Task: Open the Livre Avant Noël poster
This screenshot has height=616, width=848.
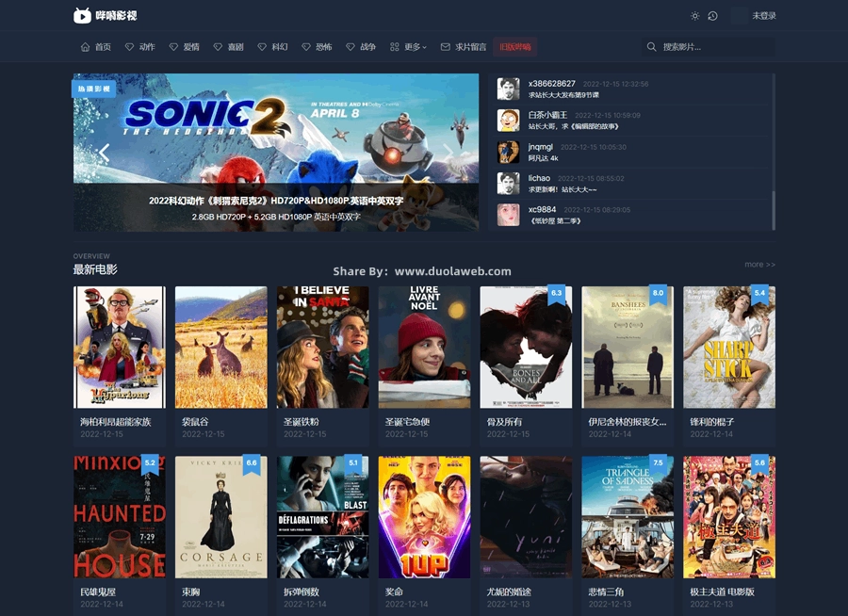Action: (x=425, y=348)
